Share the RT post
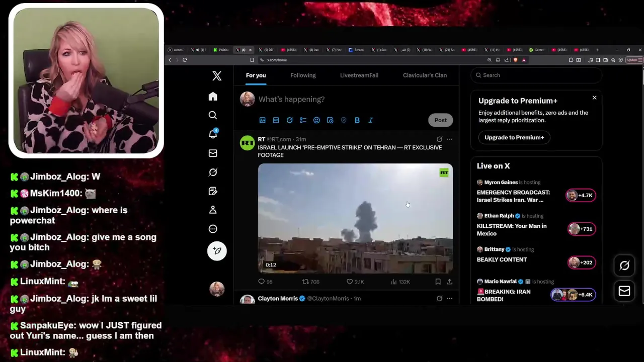644x362 pixels. click(449, 282)
